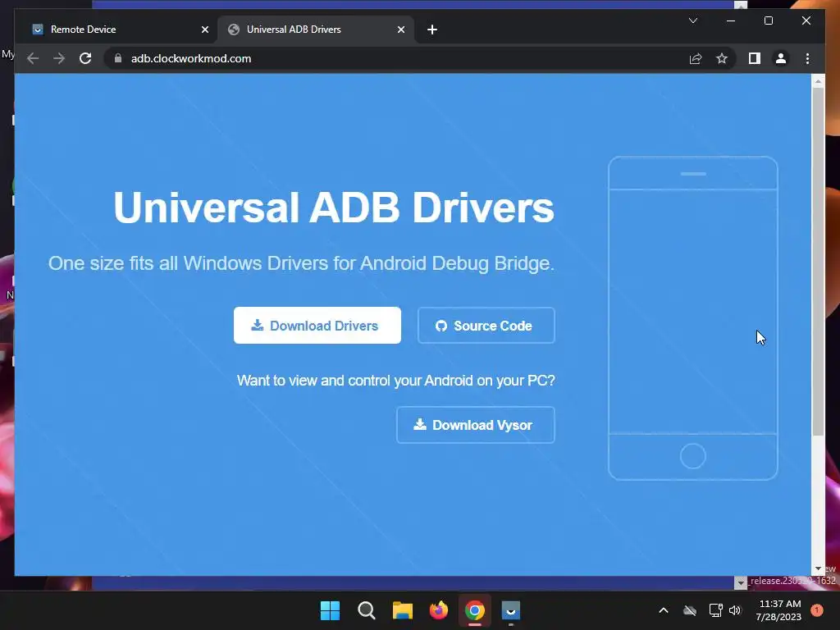The height and width of the screenshot is (630, 840).
Task: Click the network tray icon
Action: 715,610
